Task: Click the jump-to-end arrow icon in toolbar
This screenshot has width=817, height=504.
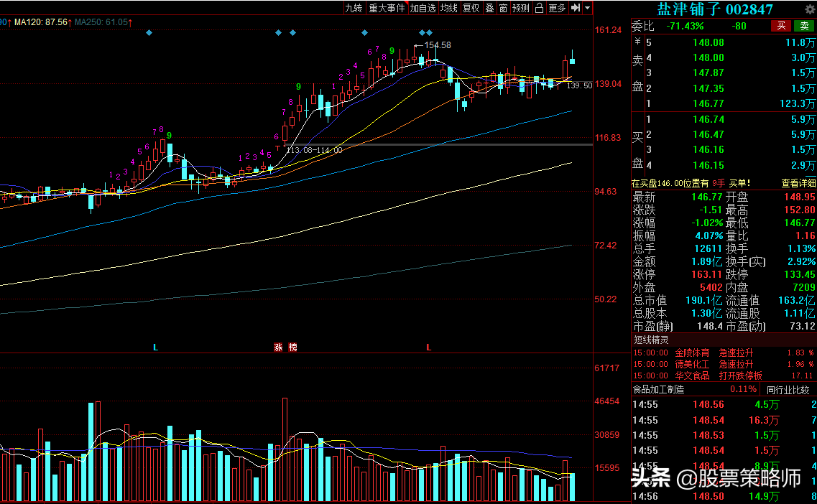Action: [576, 9]
